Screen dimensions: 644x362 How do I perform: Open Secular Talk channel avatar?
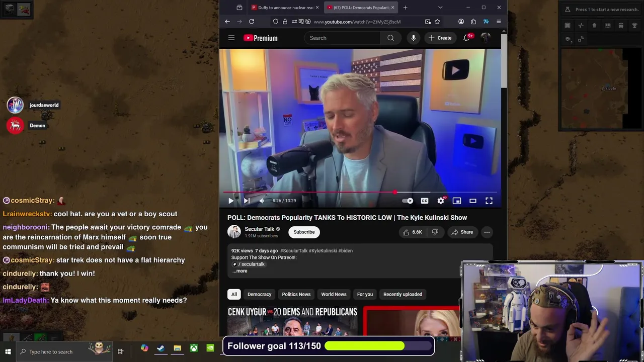coord(234,232)
